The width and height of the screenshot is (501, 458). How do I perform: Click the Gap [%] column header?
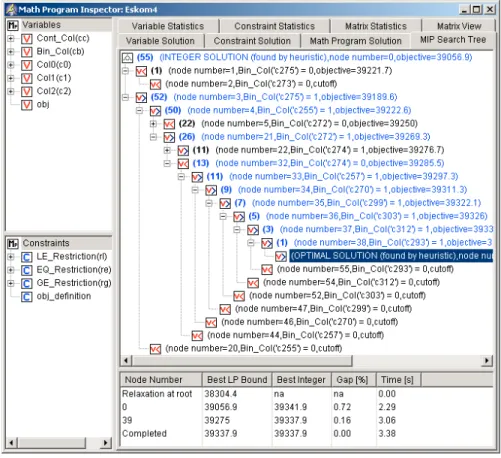pos(353,380)
